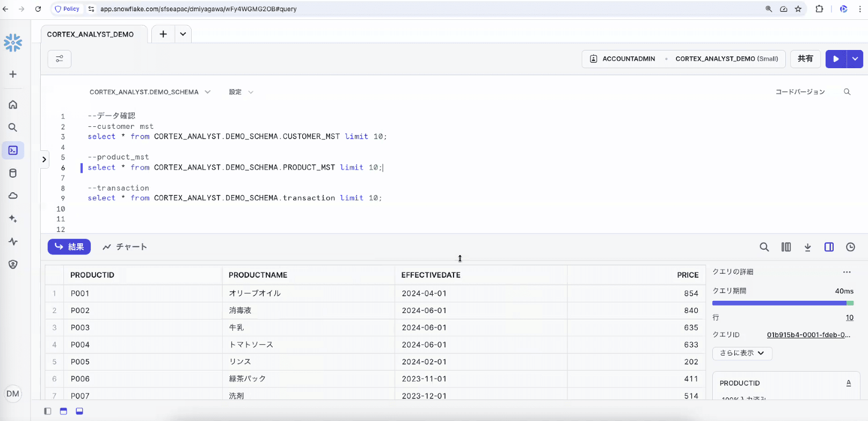
Task: Toggle left panel layout icon
Action: pos(48,411)
